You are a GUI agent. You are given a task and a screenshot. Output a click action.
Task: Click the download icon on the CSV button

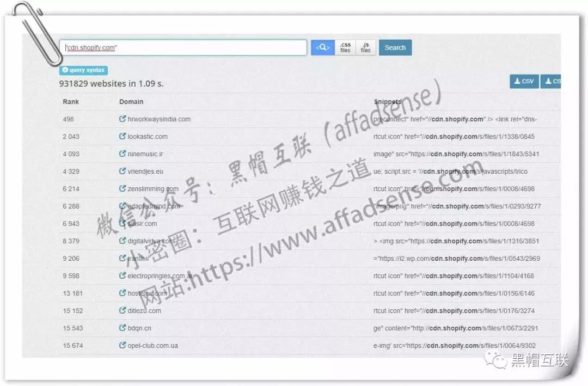pyautogui.click(x=517, y=81)
